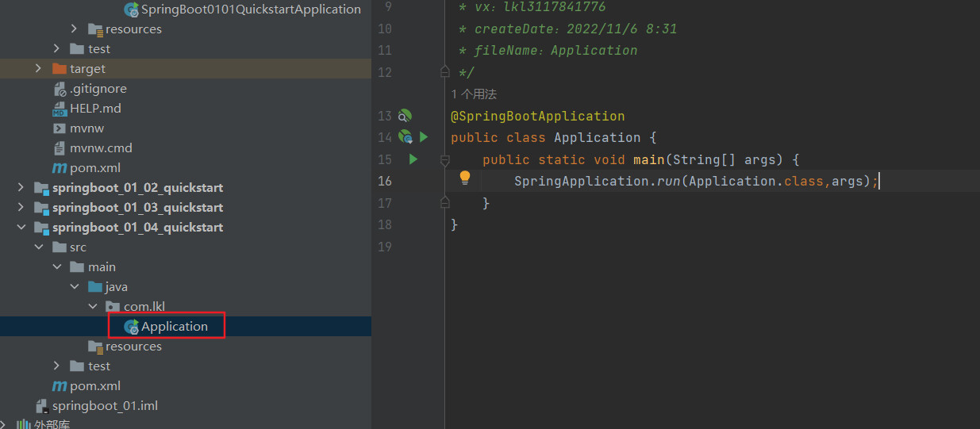Collapse the springboot_01_04_quickstart module
Viewport: 980px width, 429px height.
(x=21, y=227)
